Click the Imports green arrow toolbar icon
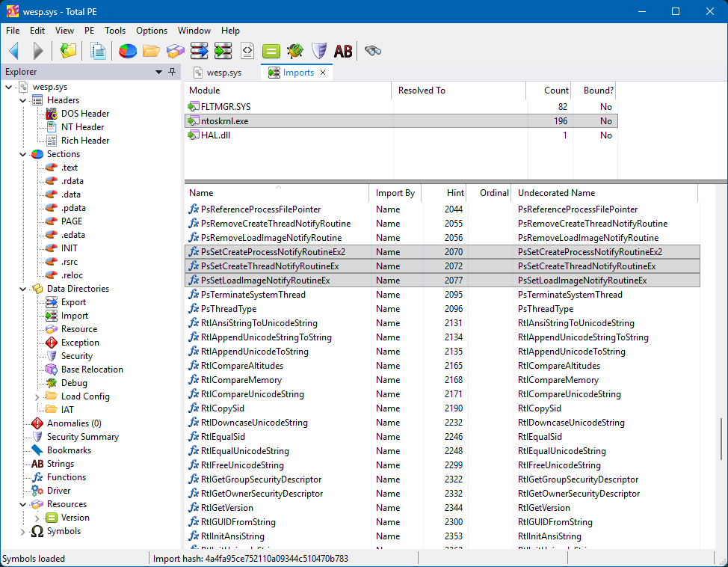 223,51
